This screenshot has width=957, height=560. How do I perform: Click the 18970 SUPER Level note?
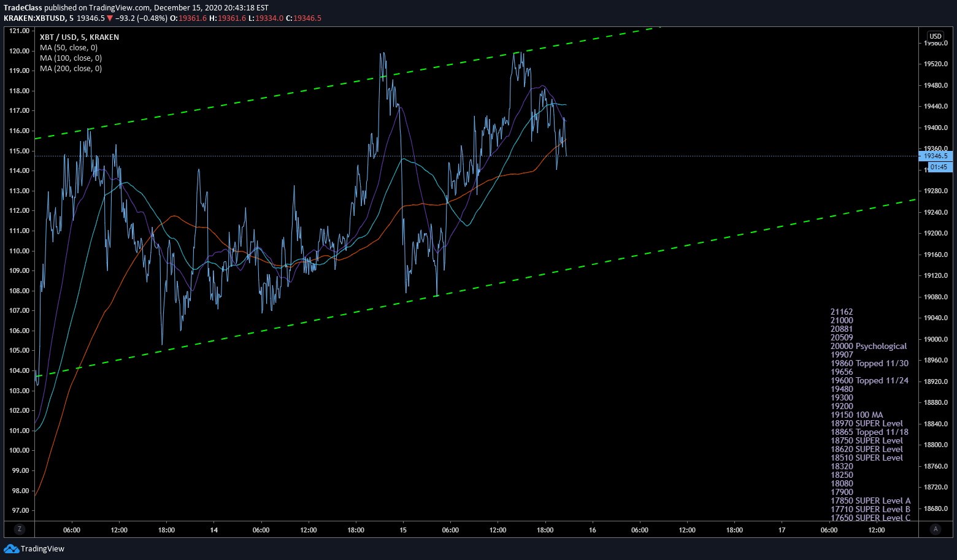click(x=867, y=423)
